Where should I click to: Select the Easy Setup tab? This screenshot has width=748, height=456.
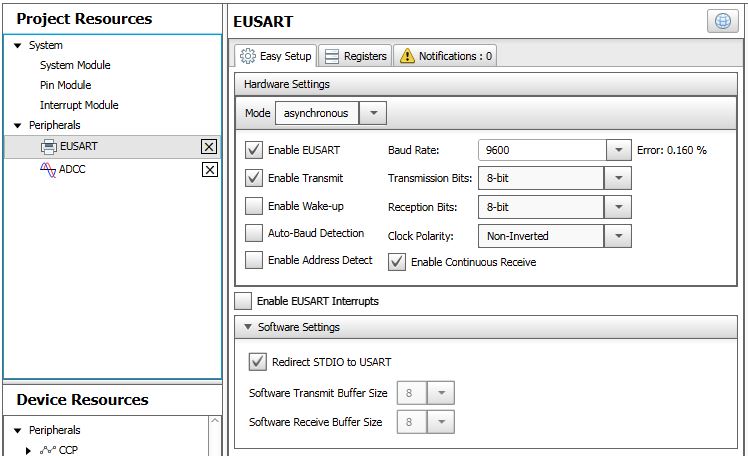[x=277, y=56]
